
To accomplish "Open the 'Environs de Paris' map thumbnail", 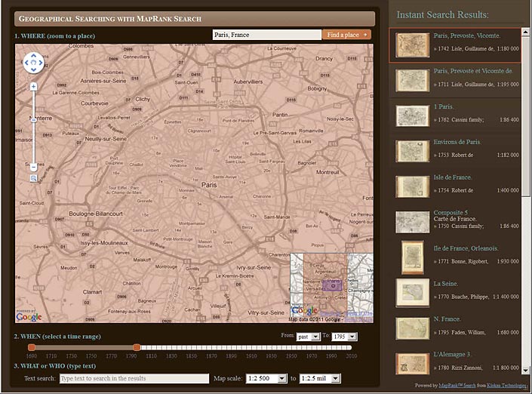I will [x=412, y=150].
